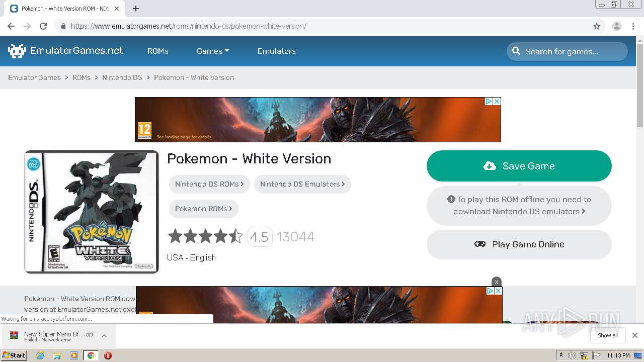This screenshot has height=362, width=644.
Task: Click the EmulatorGames.net logo
Action: tap(65, 51)
